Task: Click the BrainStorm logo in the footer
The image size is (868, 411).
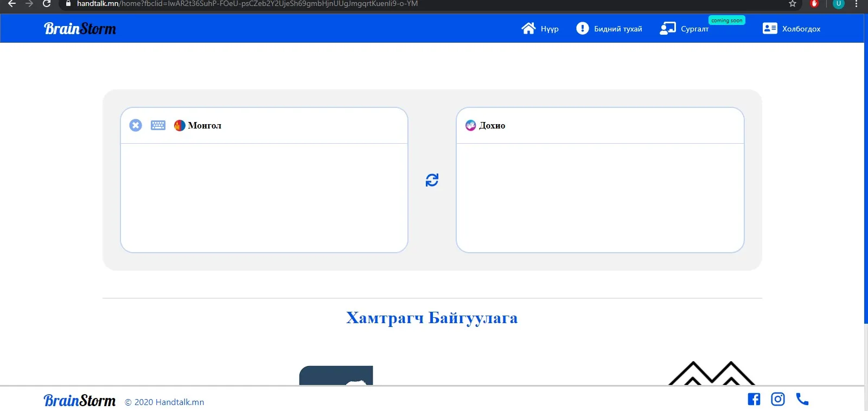Action: tap(79, 400)
